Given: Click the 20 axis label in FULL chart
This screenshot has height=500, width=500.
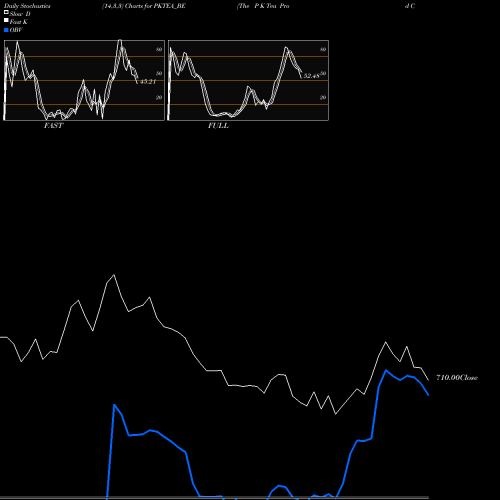Looking at the screenshot, I should coord(323,97).
